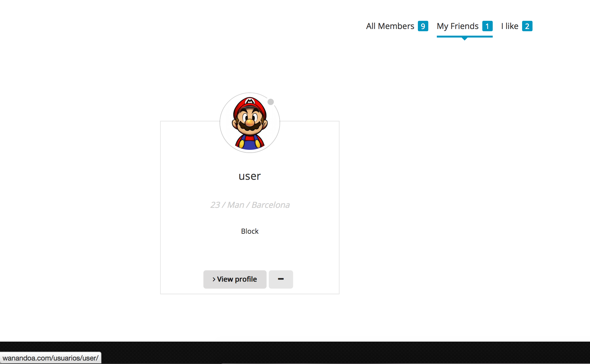This screenshot has width=590, height=364.
Task: Open the All Members tab
Action: pos(390,26)
